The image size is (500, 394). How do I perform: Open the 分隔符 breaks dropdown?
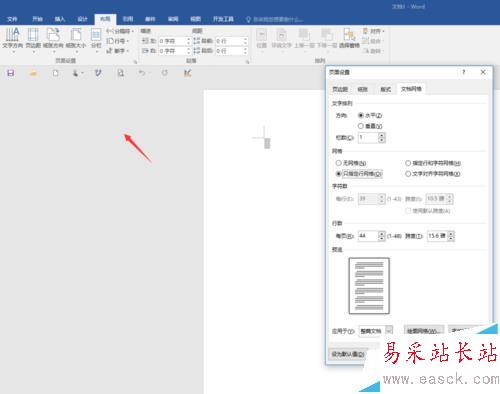coord(120,31)
